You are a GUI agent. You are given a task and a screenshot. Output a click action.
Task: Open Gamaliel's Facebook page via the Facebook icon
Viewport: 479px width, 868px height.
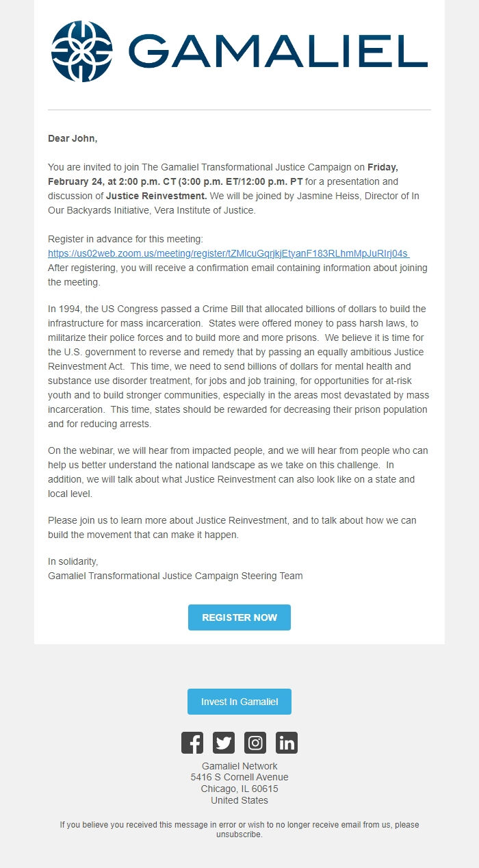click(192, 742)
